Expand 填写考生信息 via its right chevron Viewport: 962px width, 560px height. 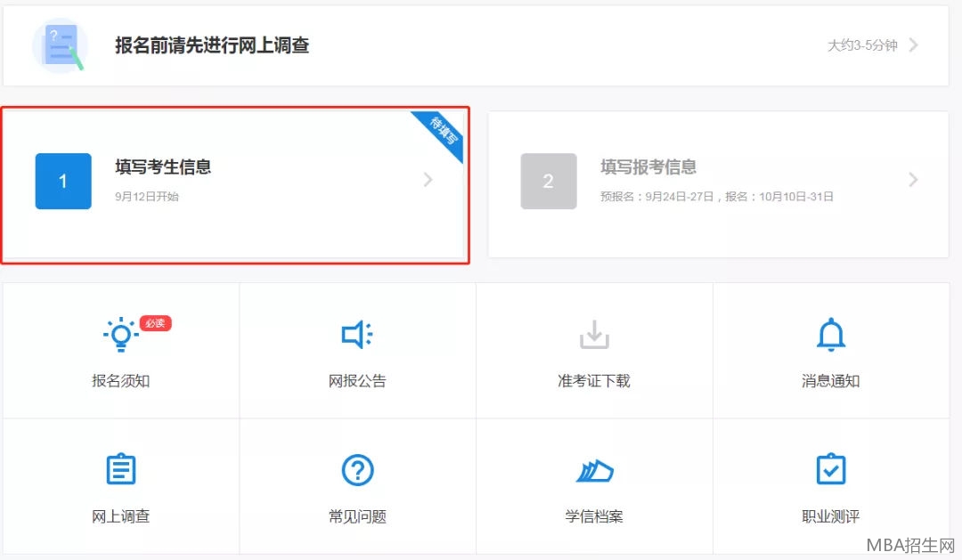tap(428, 181)
